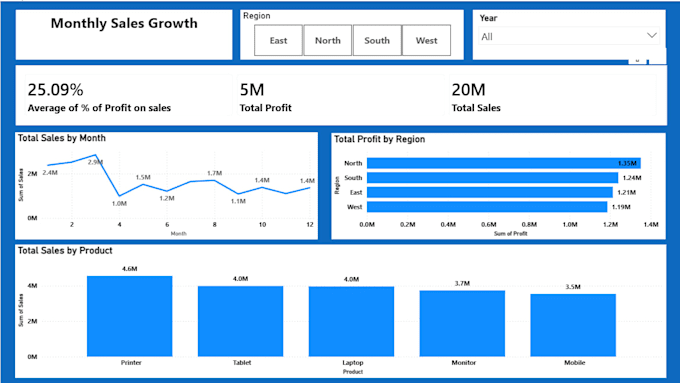Open the Year dropdown set to All
This screenshot has width=680, height=383.
[569, 36]
